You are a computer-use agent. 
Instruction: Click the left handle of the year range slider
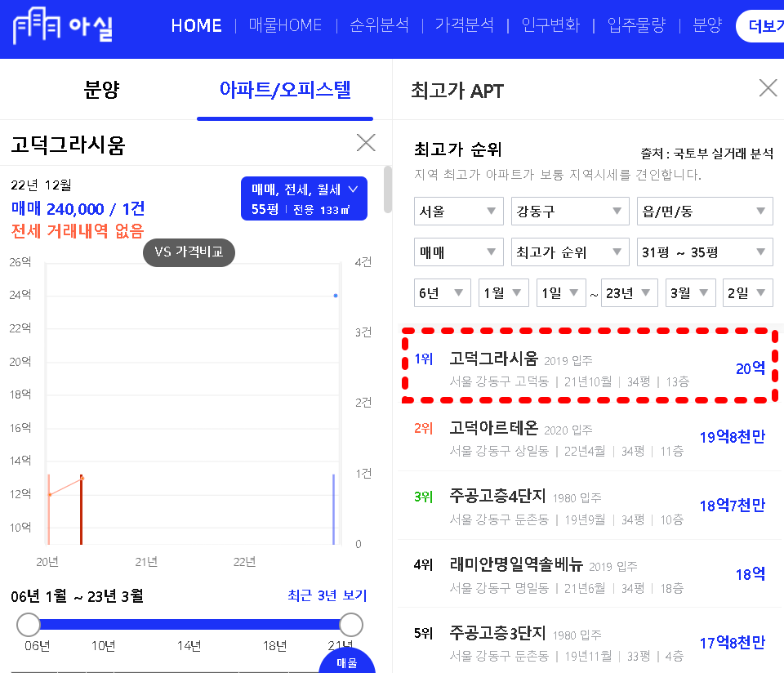[x=29, y=625]
